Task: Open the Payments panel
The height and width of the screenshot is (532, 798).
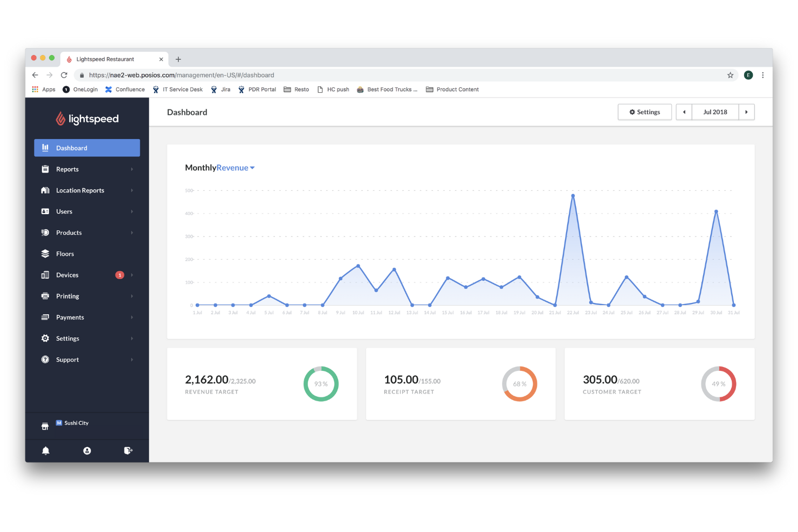Action: click(70, 317)
